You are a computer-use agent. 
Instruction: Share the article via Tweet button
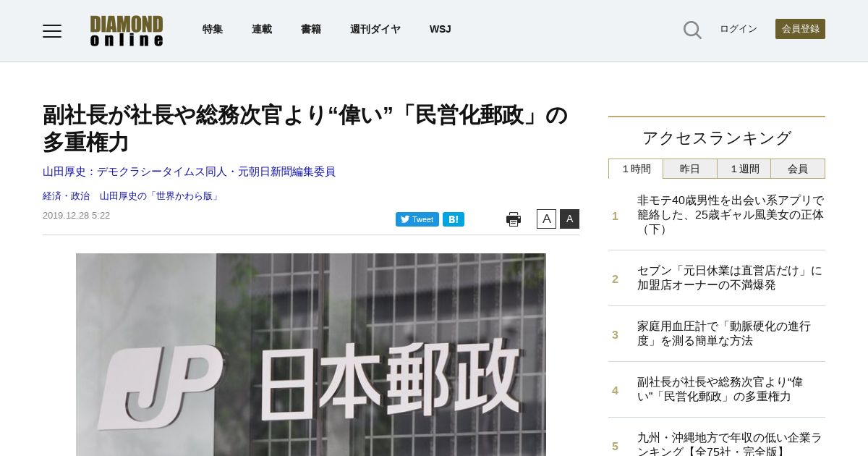[x=417, y=219]
